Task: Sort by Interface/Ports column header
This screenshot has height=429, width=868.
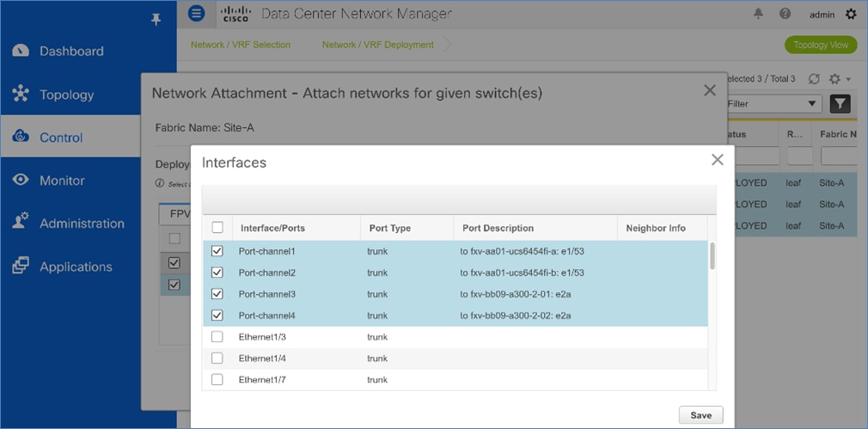Action: 272,228
